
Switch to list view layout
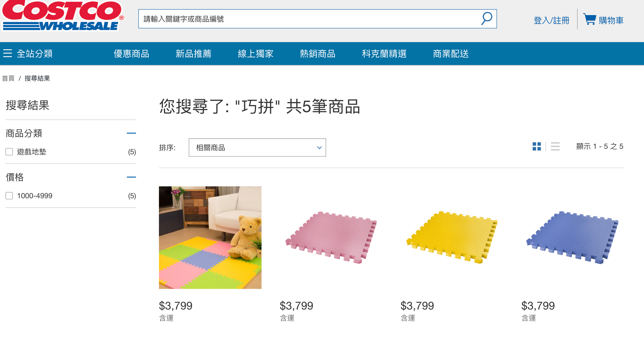pos(555,146)
